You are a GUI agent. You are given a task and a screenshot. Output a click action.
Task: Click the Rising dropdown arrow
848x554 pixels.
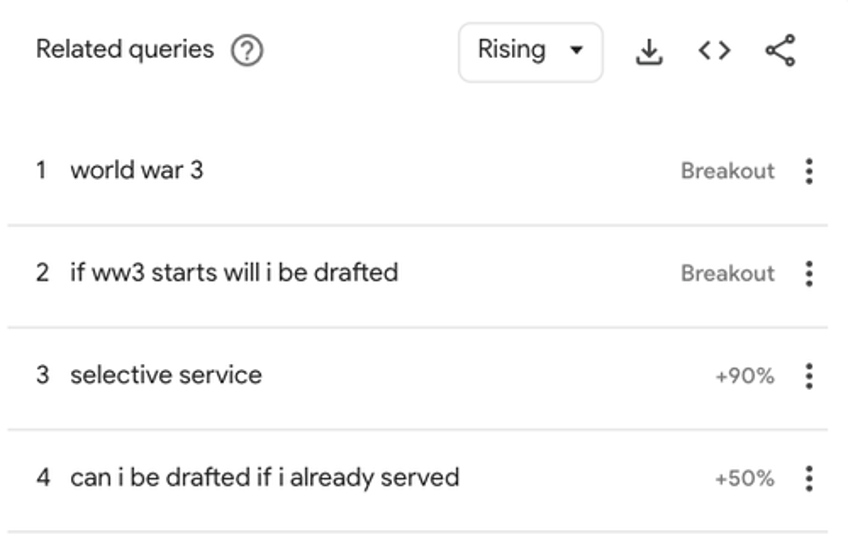(x=577, y=50)
